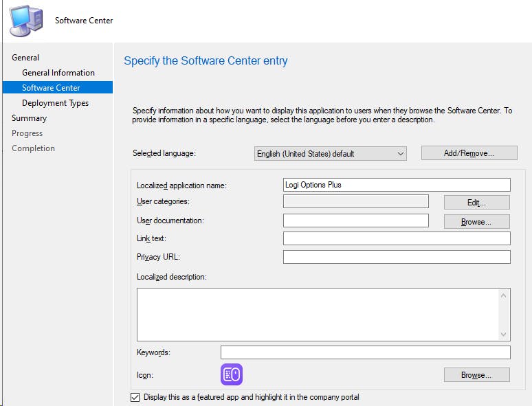Toggle the featured app display checkbox
Image resolution: width=532 pixels, height=406 pixels.
[134, 397]
